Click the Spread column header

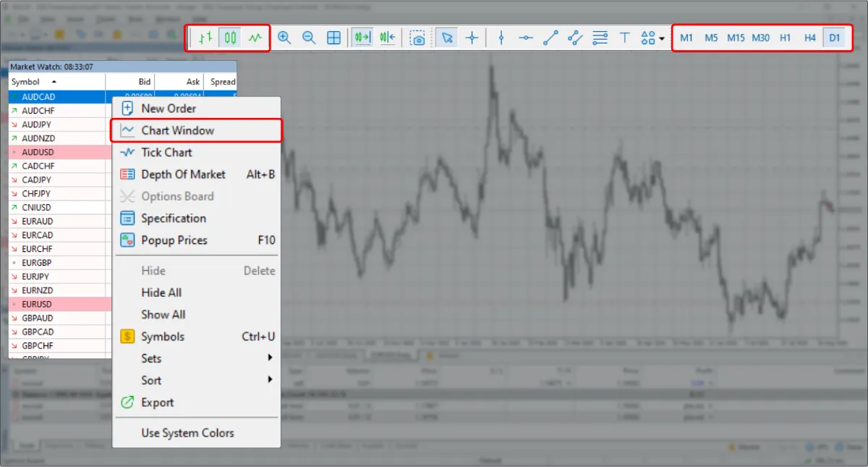(221, 82)
